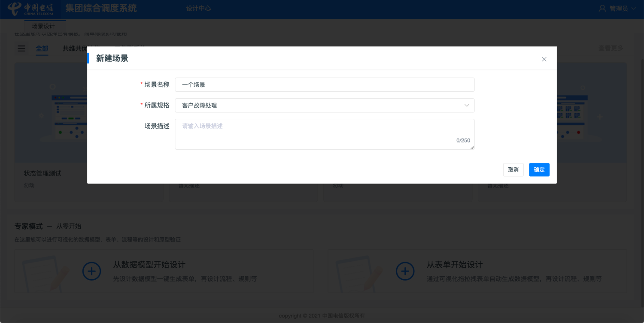Screen dimensions: 644x323
Task: Click the 集团综合调度系统 header title
Action: click(x=101, y=8)
